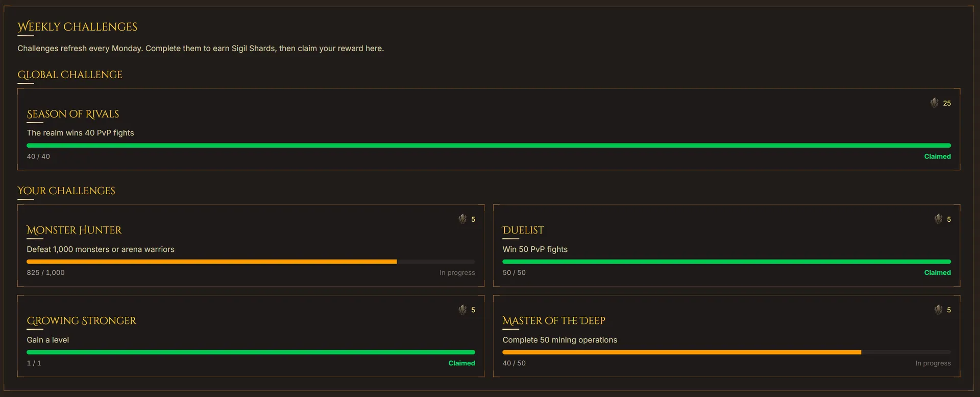The image size is (980, 397).
Task: Click 'The realm wins 40 PvP fights' text
Action: coord(80,133)
